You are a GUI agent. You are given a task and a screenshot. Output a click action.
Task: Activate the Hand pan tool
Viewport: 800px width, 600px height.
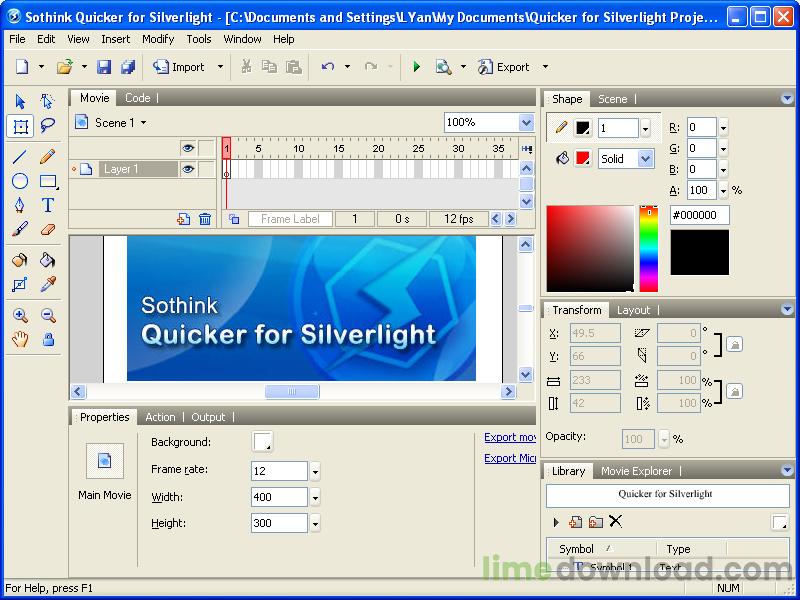point(20,340)
